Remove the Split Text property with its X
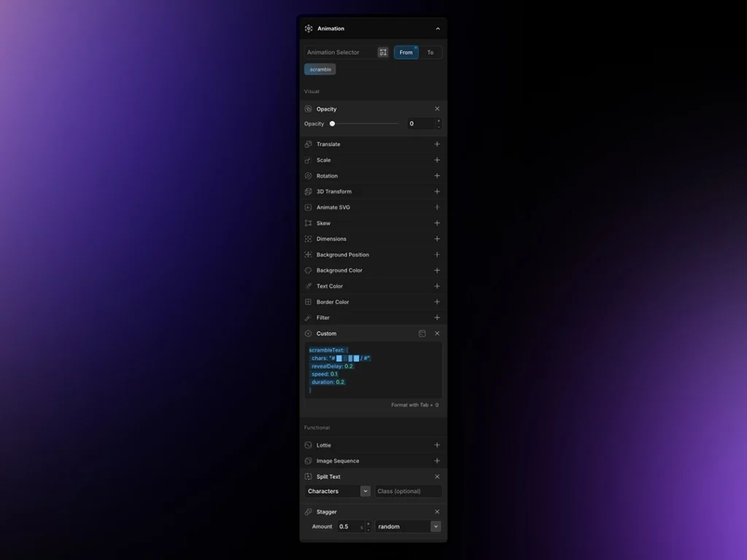 pos(437,477)
